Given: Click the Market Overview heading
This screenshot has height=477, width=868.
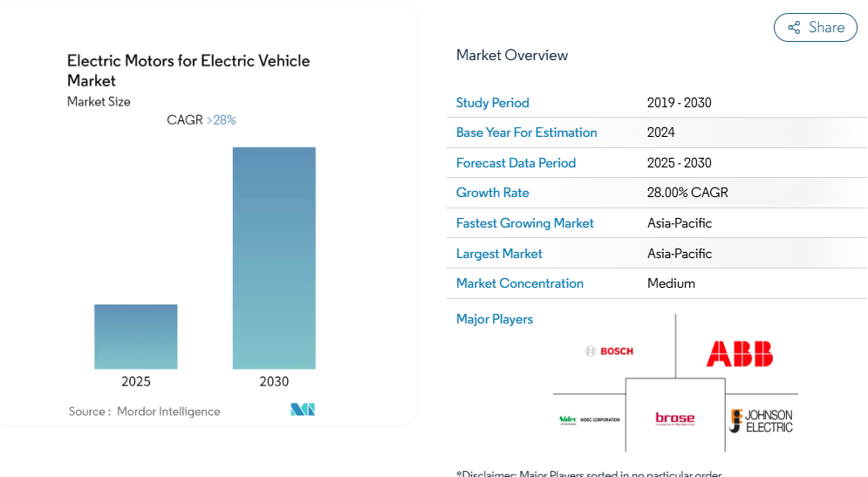Looking at the screenshot, I should click(x=511, y=55).
